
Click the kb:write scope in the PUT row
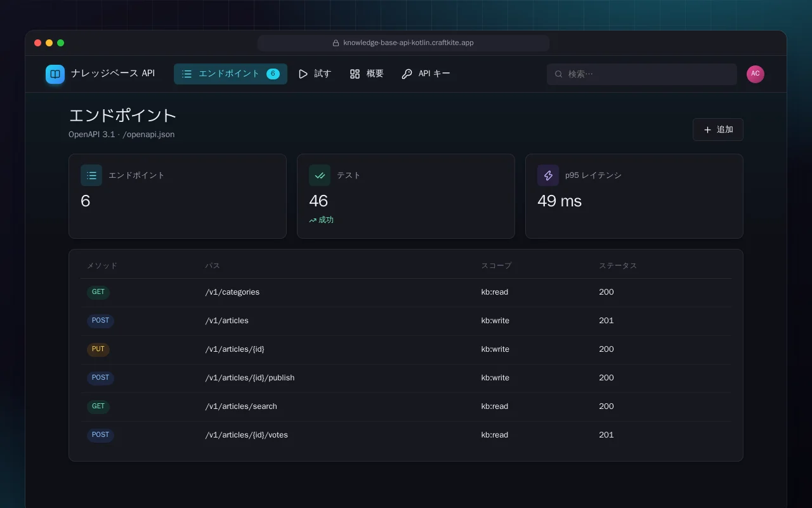495,349
